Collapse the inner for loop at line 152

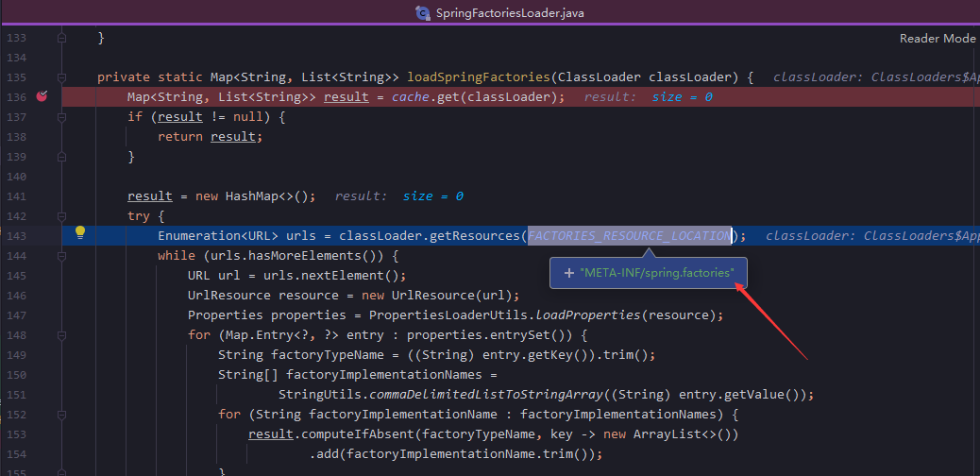point(61,415)
